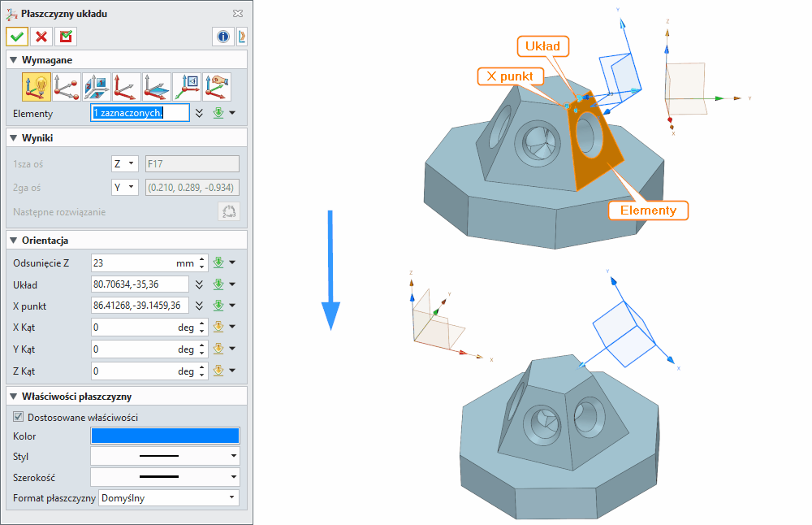812x525 pixels.
Task: Pick the hand-drawn dynamic plane method icon
Action: click(x=217, y=86)
